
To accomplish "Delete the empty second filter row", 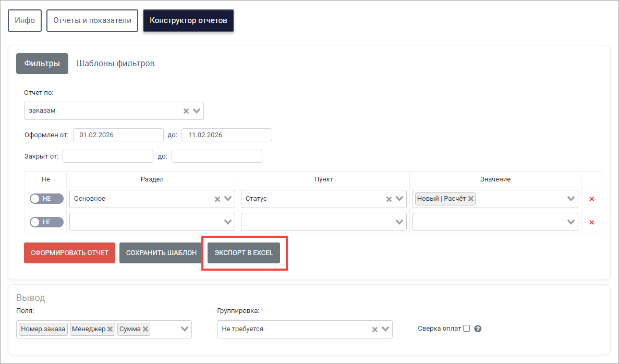I will [591, 222].
